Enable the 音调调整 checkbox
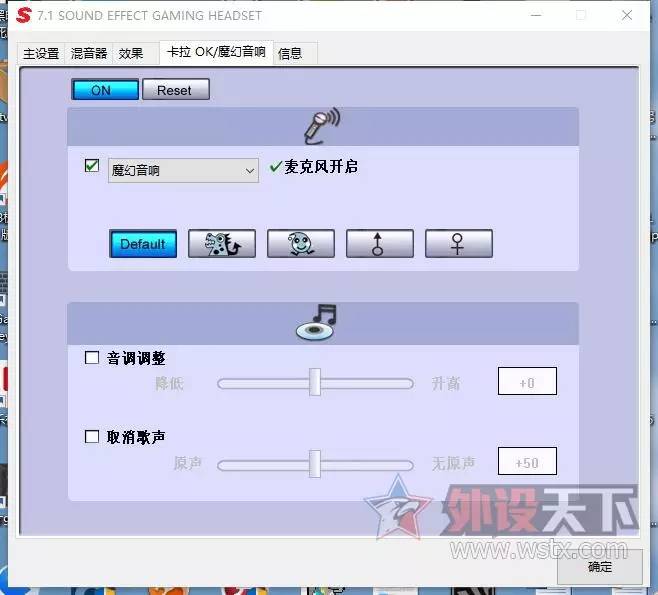 click(x=91, y=358)
